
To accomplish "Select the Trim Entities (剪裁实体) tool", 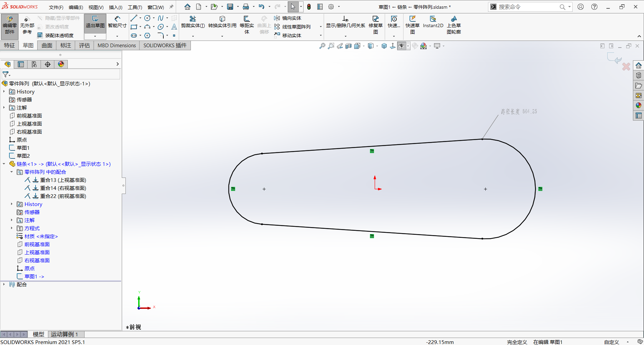I will point(193,22).
